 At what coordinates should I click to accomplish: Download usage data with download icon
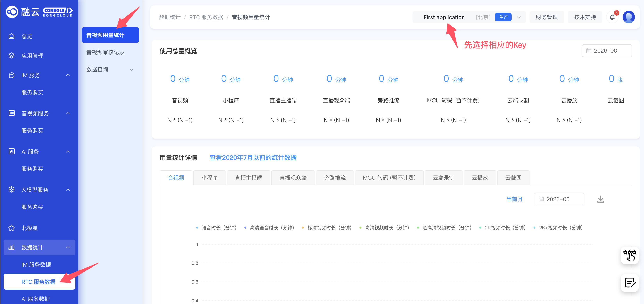tap(600, 199)
